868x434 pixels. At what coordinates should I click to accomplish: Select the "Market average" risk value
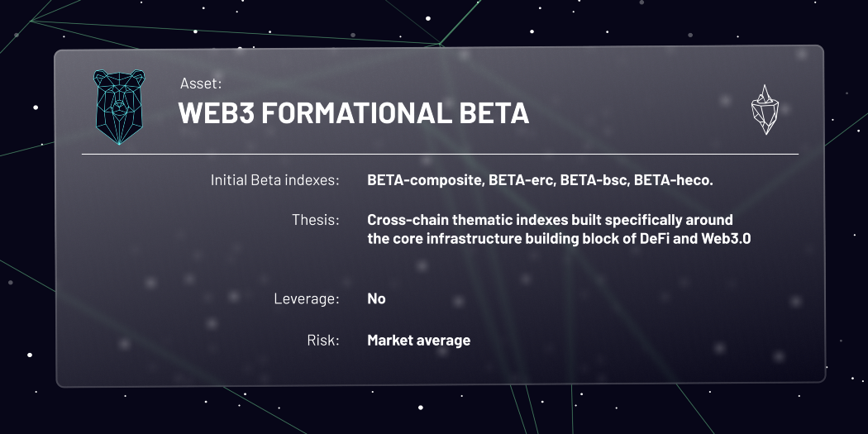[418, 340]
